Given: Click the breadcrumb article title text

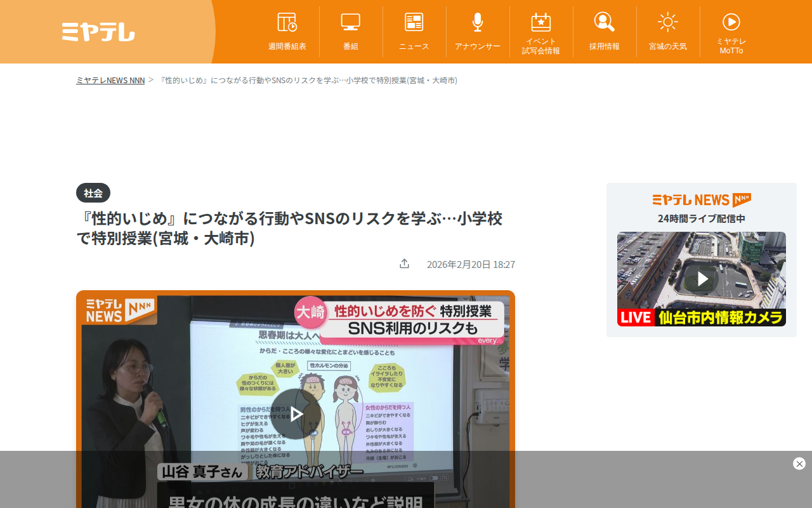Looking at the screenshot, I should 308,80.
